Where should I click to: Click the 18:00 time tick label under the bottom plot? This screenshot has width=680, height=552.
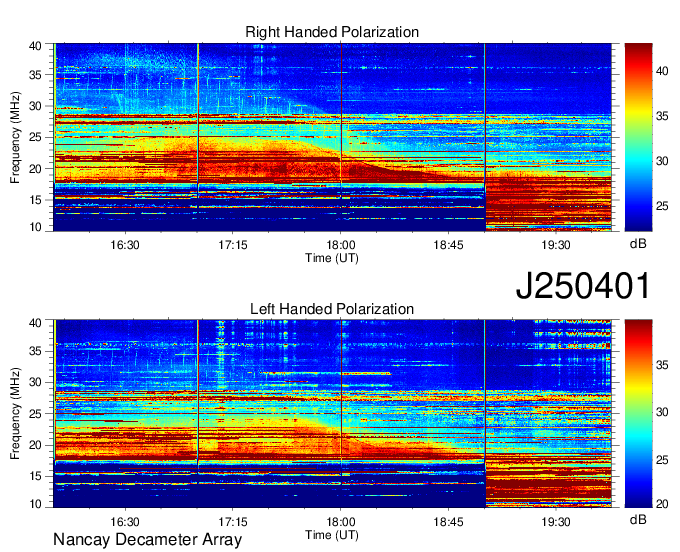[x=340, y=522]
